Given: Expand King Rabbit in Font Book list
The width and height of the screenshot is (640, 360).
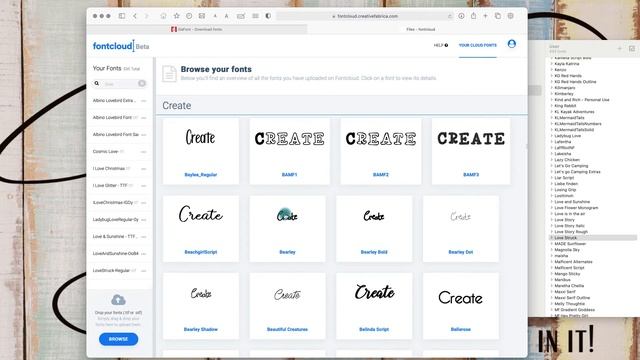Looking at the screenshot, I should point(551,106).
